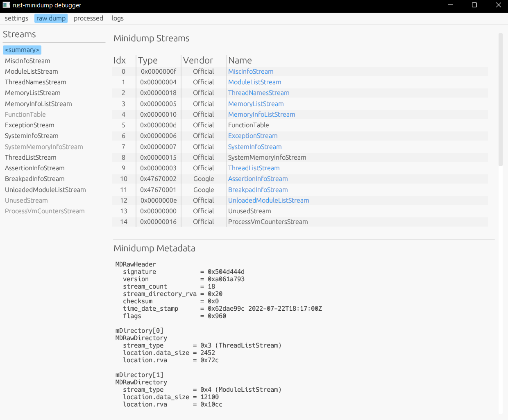508x420 pixels.
Task: Open ThreadNamesStream in the Streams sidebar
Action: tap(36, 82)
